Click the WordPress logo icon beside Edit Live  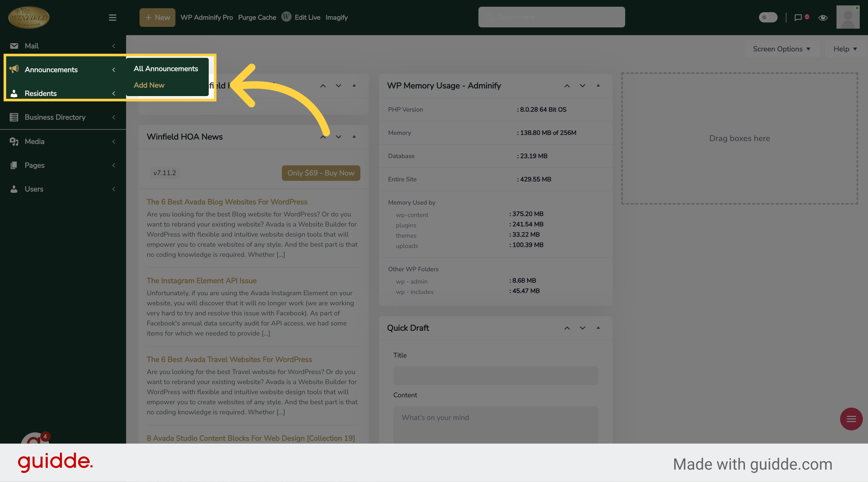click(x=286, y=17)
